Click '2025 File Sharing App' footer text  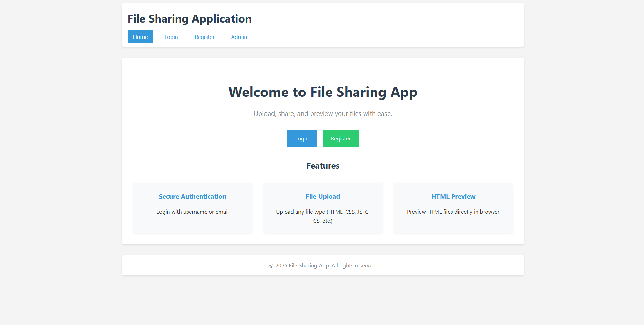pos(302,266)
